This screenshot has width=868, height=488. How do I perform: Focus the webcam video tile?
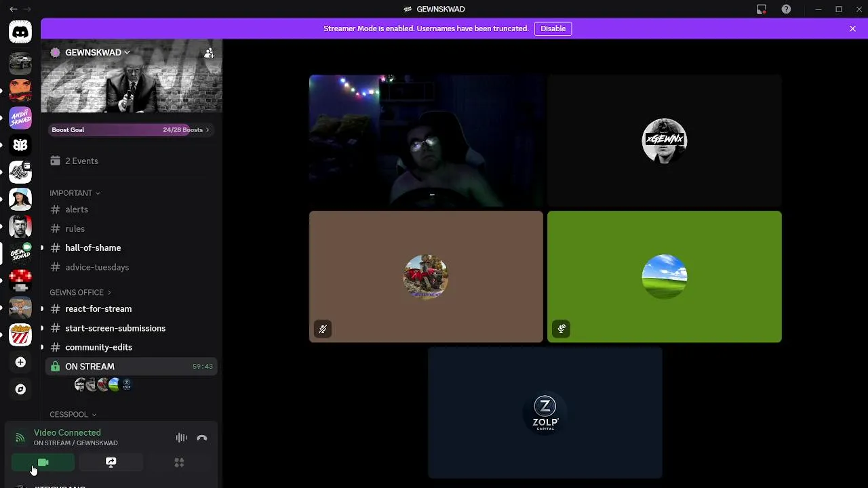click(x=426, y=140)
